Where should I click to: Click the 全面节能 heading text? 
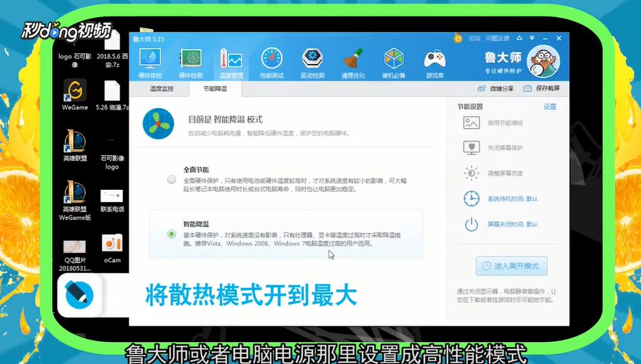pos(196,169)
